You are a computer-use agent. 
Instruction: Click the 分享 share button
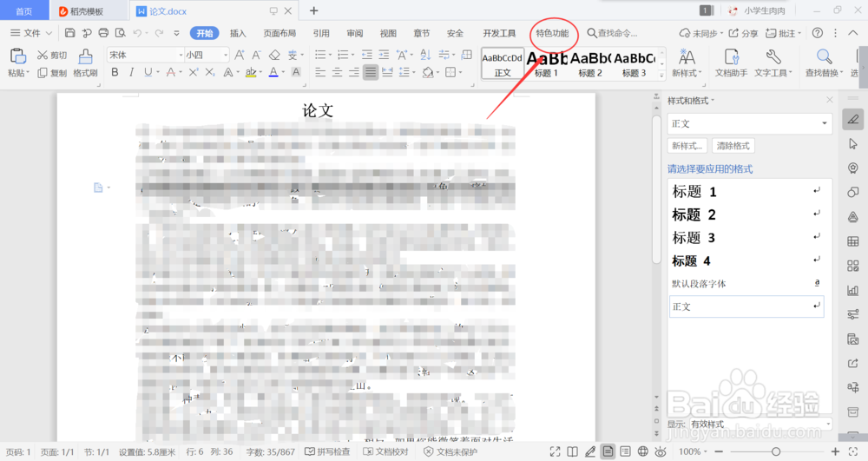coord(744,33)
